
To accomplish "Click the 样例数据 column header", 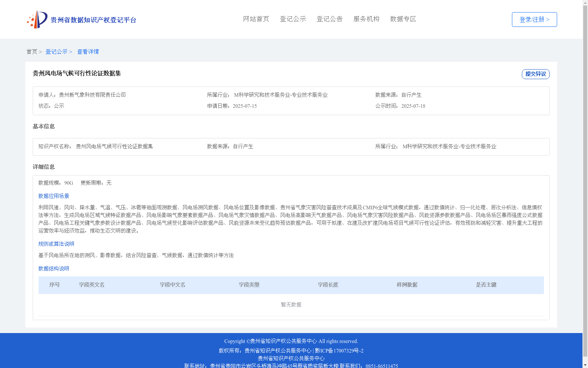I will pyautogui.click(x=407, y=285).
